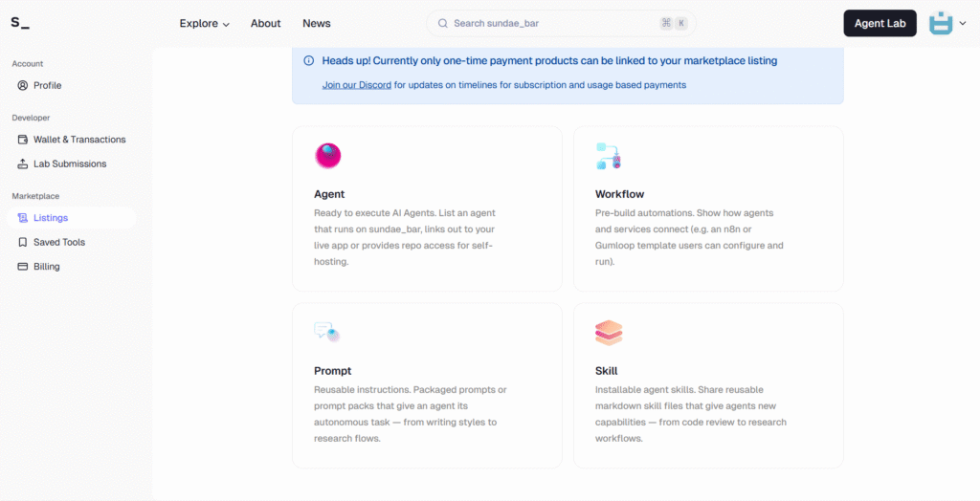Follow the Join our Discord link
Screen dimensions: 980x501
[x=356, y=85]
